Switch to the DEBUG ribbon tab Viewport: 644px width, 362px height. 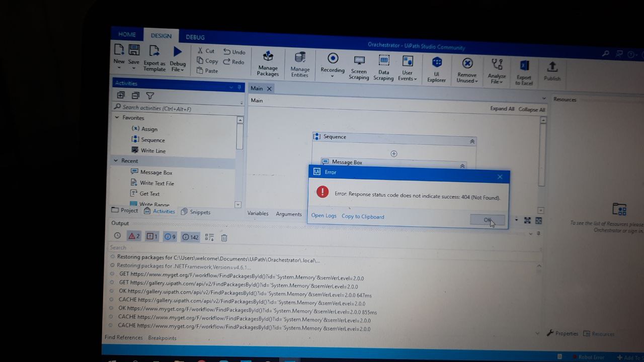[195, 37]
